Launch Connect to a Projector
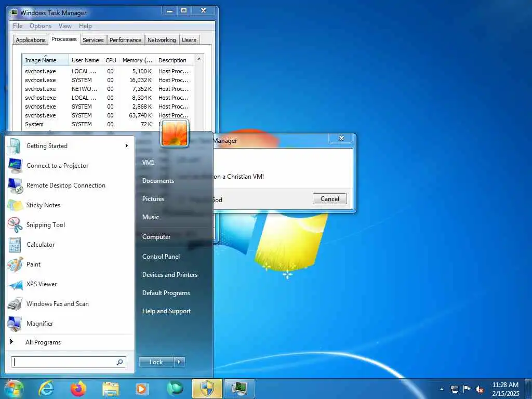 tap(70, 166)
